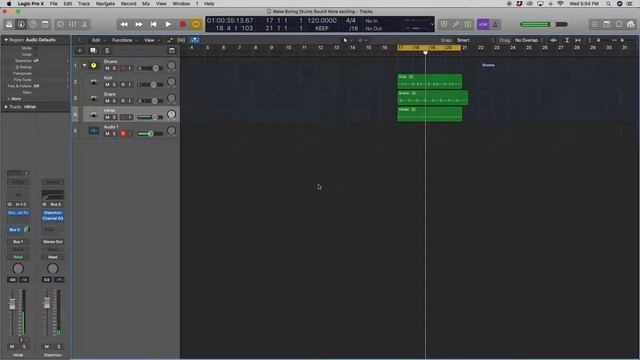Click the yellow cycle range in ruler
This screenshot has height=360, width=640.
pos(429,48)
